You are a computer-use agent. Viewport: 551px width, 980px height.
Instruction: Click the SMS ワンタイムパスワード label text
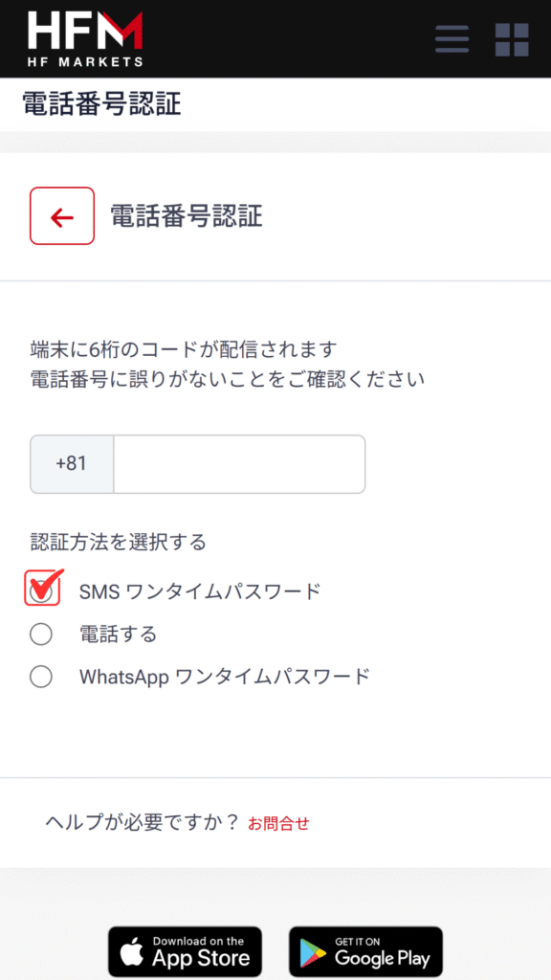click(x=200, y=590)
